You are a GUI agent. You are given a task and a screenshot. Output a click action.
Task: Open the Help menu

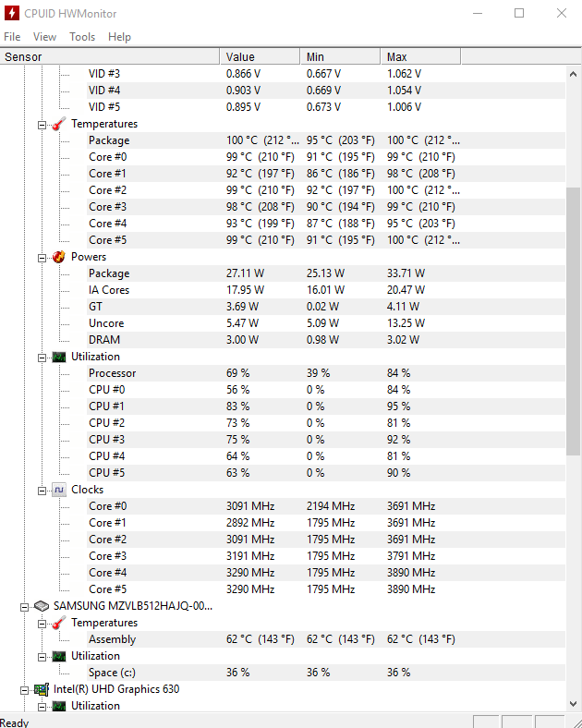[119, 37]
